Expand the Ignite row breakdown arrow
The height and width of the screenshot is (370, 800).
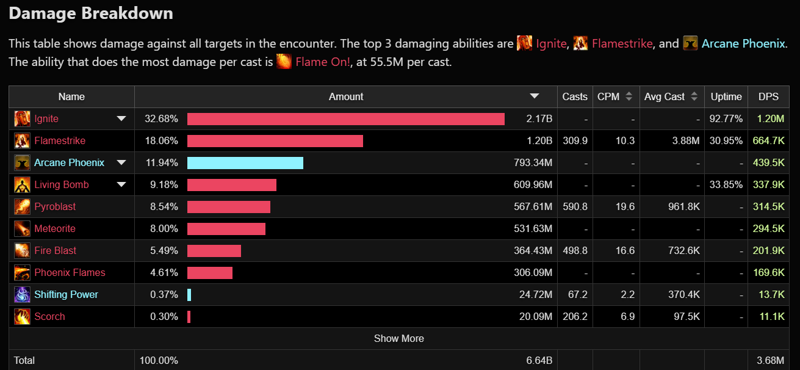pos(121,119)
